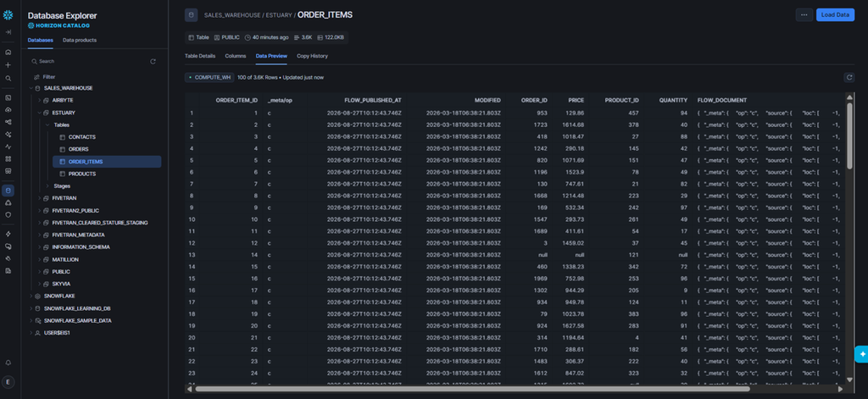The height and width of the screenshot is (399, 868).
Task: Open the magnifier Search icon in the rail
Action: coord(8,78)
